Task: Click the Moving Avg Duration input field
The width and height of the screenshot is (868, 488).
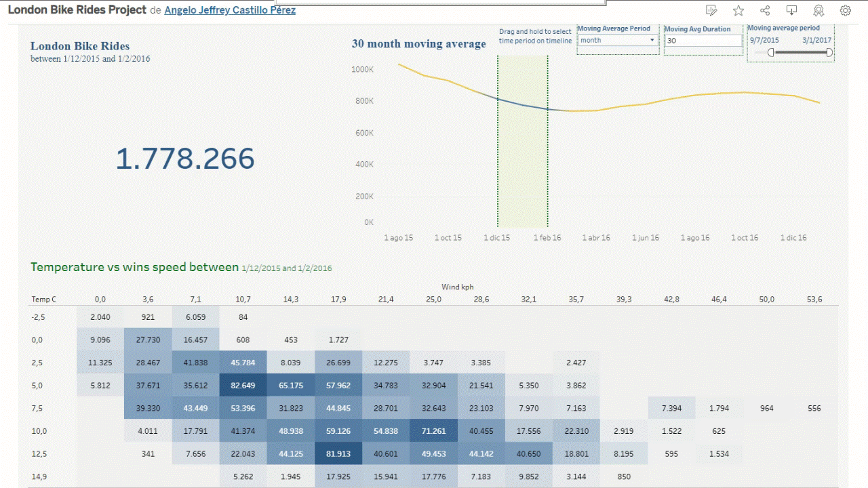Action: coord(703,41)
